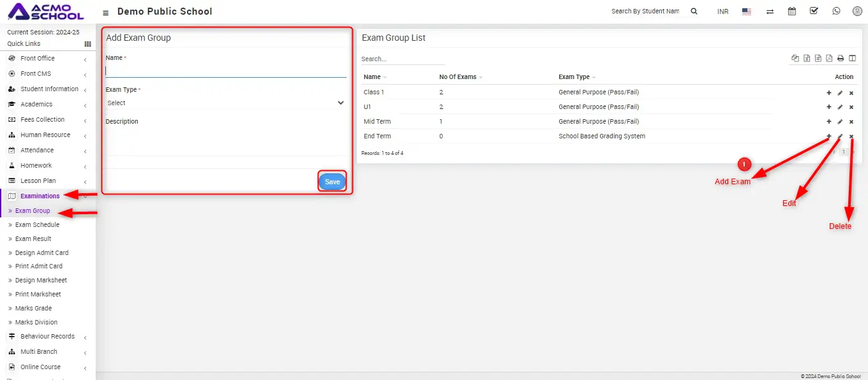Click the Save button

pyautogui.click(x=332, y=182)
